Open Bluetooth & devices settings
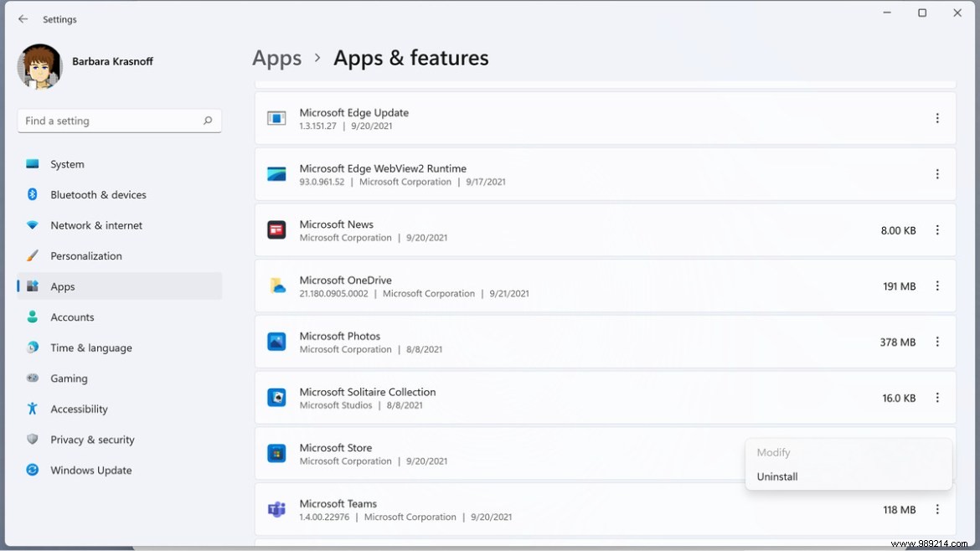Image resolution: width=980 pixels, height=551 pixels. point(34,194)
